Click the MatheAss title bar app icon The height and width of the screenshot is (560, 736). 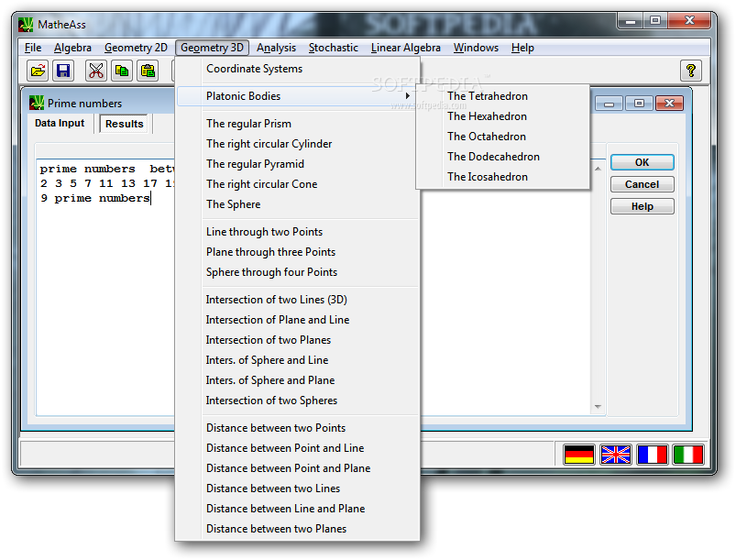pyautogui.click(x=26, y=25)
